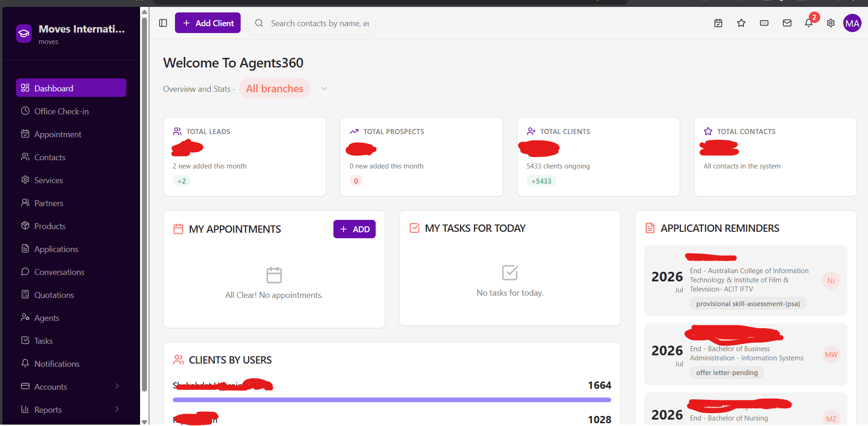Expand the All branches dropdown chevron
This screenshot has width=868, height=426.
(324, 89)
